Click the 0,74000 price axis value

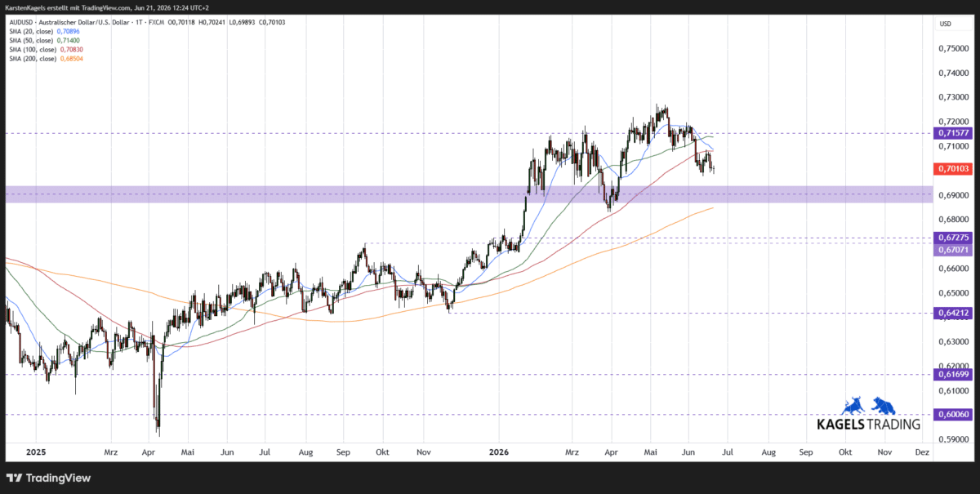(954, 73)
